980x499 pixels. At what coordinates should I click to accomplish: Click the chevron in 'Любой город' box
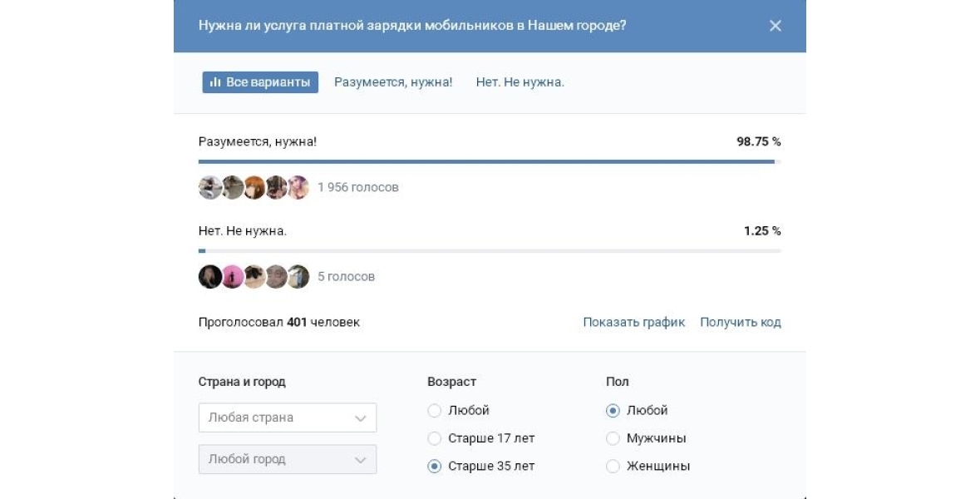click(x=361, y=460)
